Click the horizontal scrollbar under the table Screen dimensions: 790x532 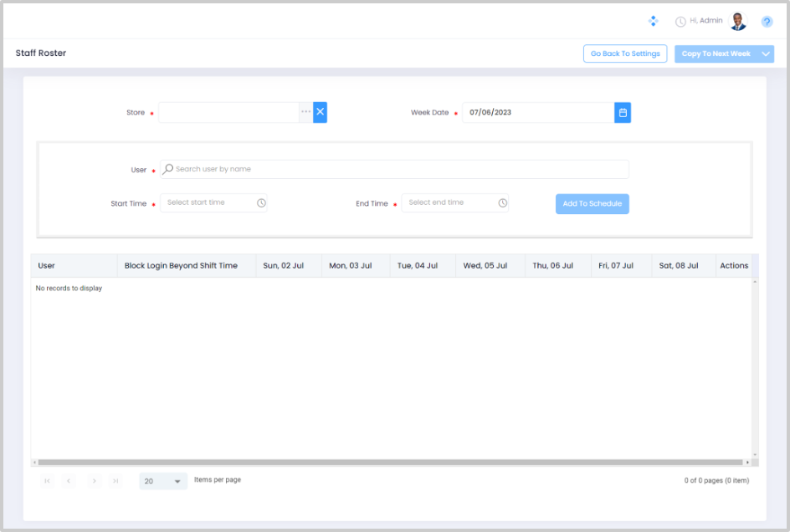(391, 462)
